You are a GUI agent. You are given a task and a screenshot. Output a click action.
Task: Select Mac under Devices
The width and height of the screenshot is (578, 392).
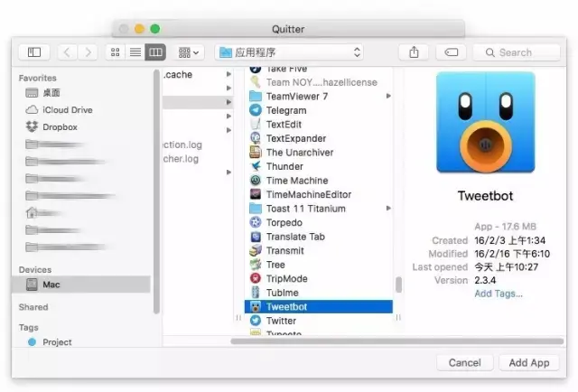pos(81,285)
